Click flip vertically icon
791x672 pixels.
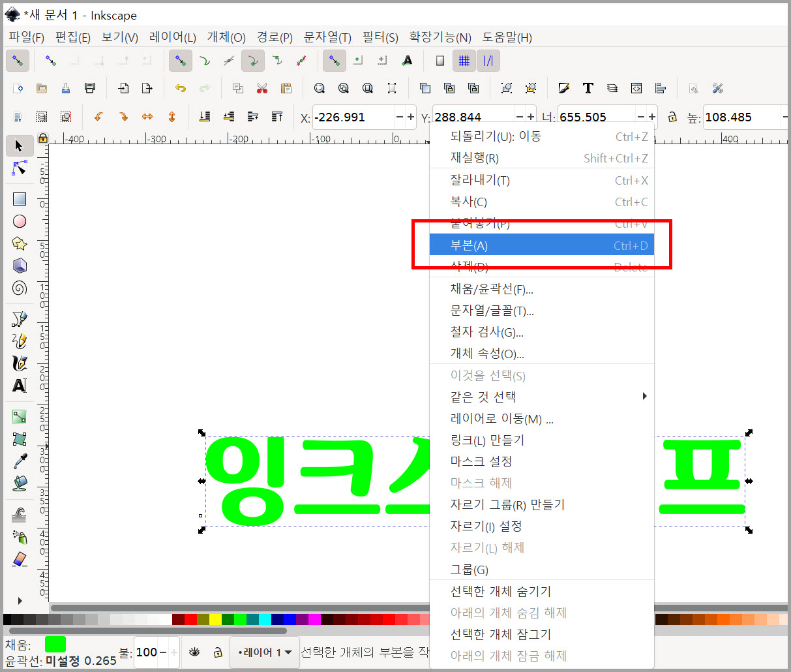coord(172,117)
